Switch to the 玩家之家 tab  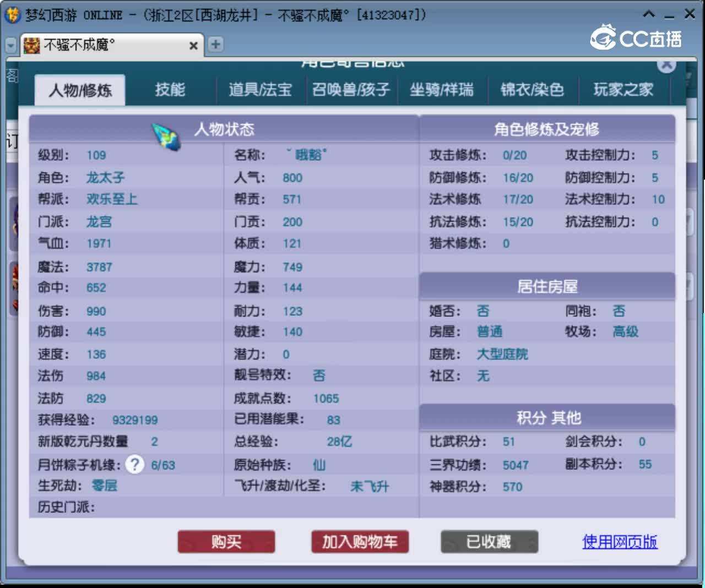pos(623,89)
